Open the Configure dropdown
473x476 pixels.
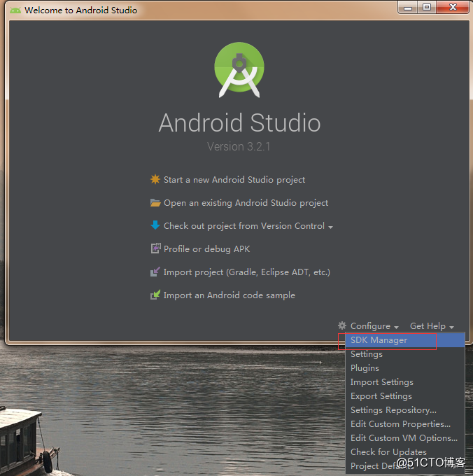[374, 326]
